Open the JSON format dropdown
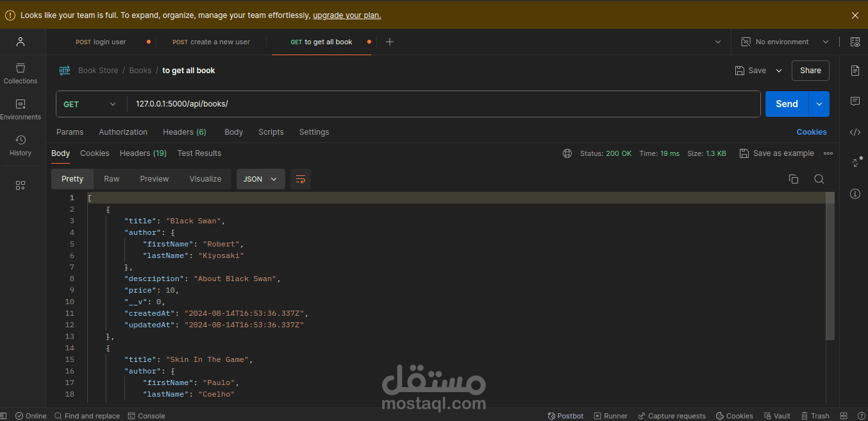 point(261,179)
